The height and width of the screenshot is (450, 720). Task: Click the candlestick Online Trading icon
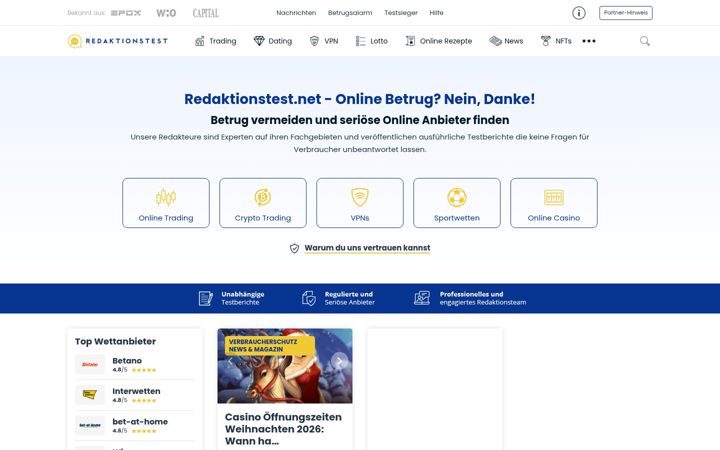point(166,197)
